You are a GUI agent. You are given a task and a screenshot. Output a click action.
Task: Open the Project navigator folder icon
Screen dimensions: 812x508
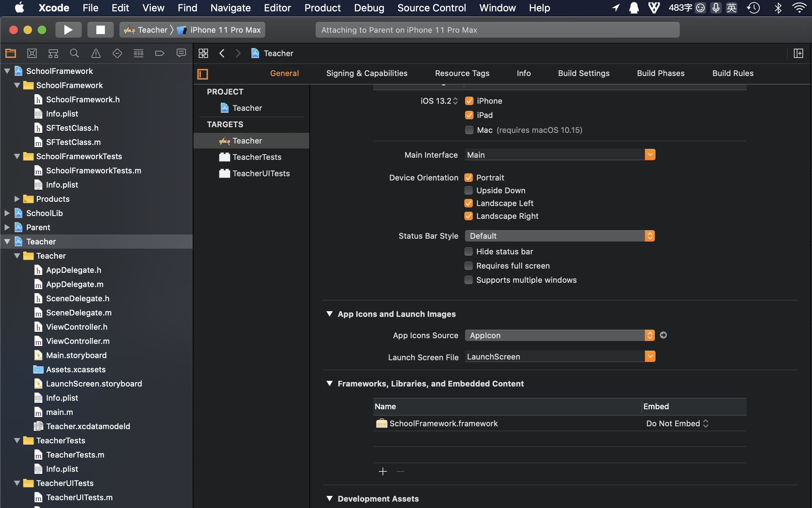[x=11, y=53]
